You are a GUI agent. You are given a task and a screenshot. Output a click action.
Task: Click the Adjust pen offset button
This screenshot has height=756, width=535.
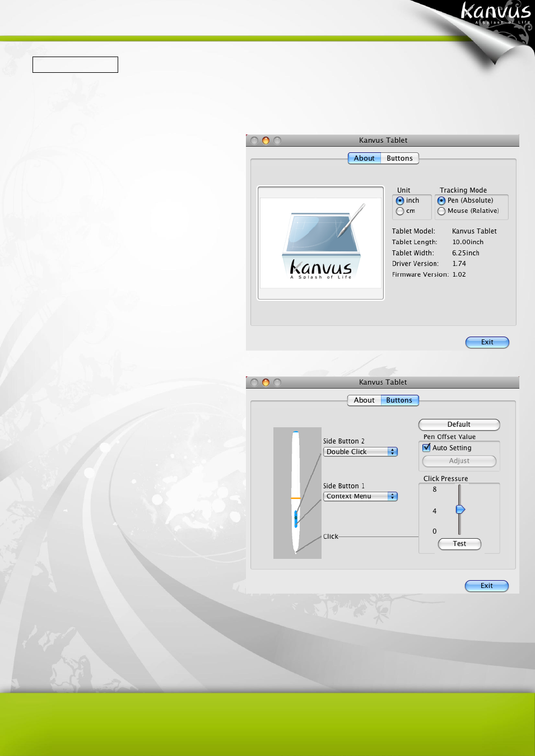click(x=459, y=461)
